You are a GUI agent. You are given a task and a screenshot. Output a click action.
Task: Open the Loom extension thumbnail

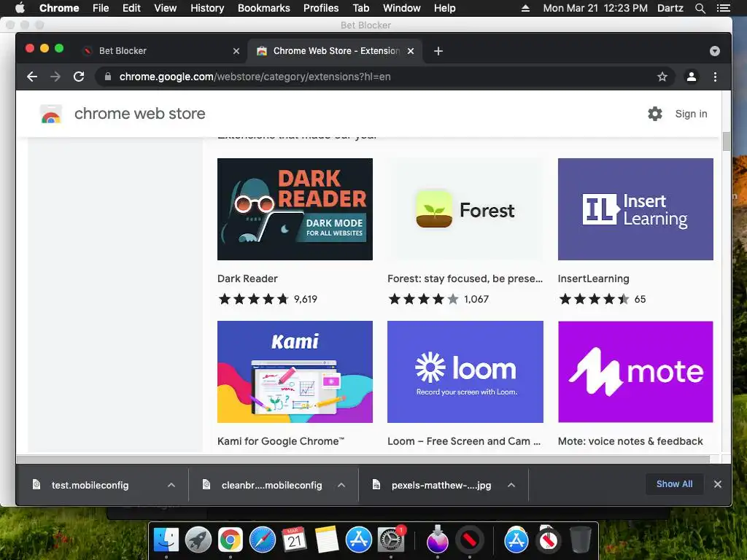pyautogui.click(x=465, y=372)
